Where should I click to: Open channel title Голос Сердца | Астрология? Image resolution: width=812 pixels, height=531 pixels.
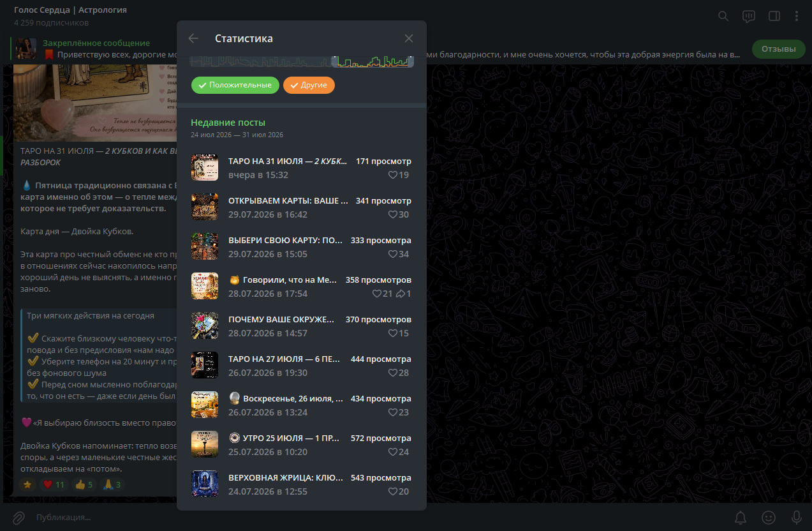(x=70, y=10)
